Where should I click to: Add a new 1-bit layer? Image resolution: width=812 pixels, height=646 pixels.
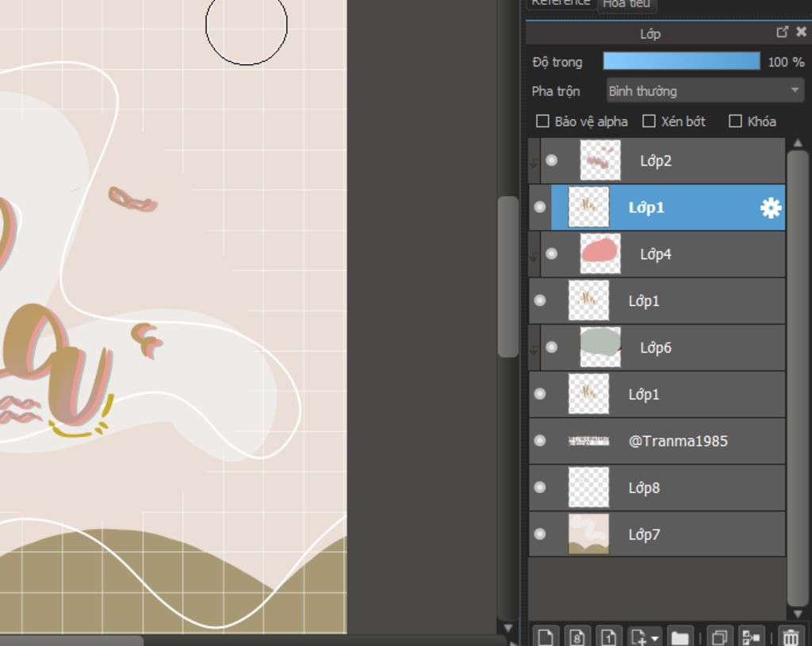coord(608,636)
